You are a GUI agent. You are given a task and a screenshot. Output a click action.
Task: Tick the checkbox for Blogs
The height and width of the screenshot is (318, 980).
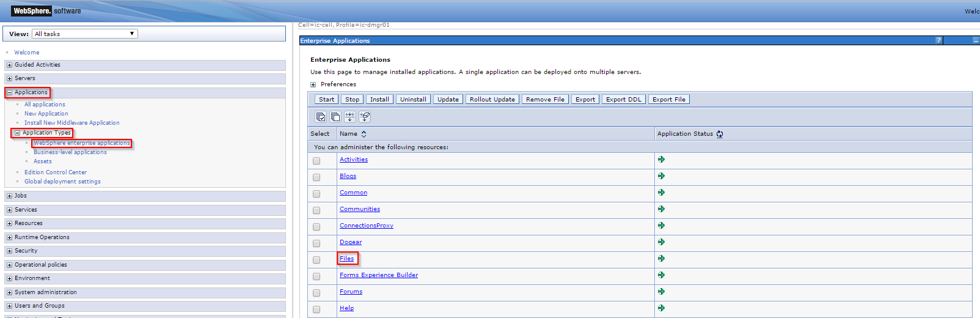316,177
